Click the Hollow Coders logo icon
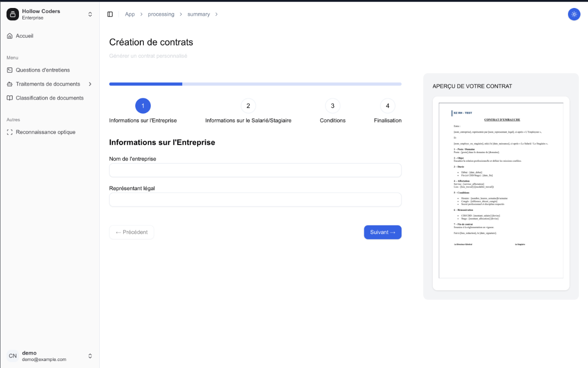This screenshot has width=588, height=368. tap(12, 14)
